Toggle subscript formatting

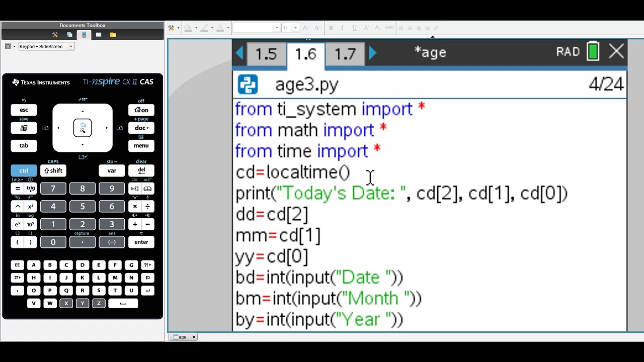pyautogui.click(x=377, y=28)
